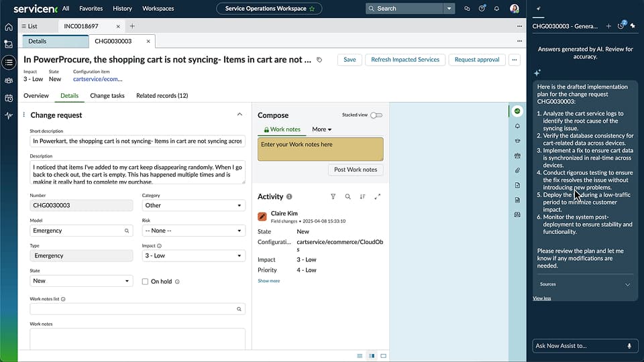This screenshot has height=362, width=644.
Task: Toggle the Stacked view switch
Action: pos(376,115)
